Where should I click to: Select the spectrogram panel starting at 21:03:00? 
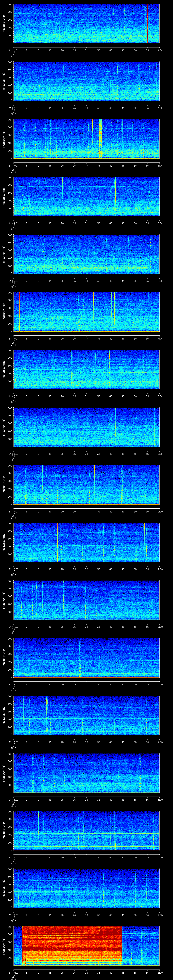tap(87, 139)
